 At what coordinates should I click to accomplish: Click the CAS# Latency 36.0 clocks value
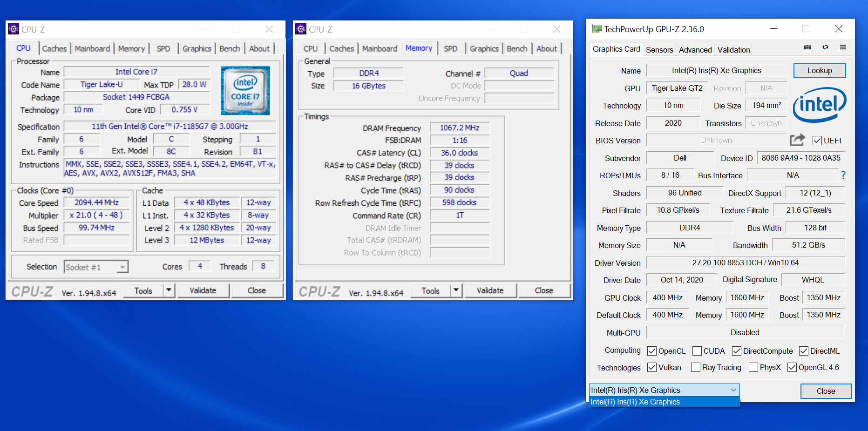pyautogui.click(x=460, y=153)
